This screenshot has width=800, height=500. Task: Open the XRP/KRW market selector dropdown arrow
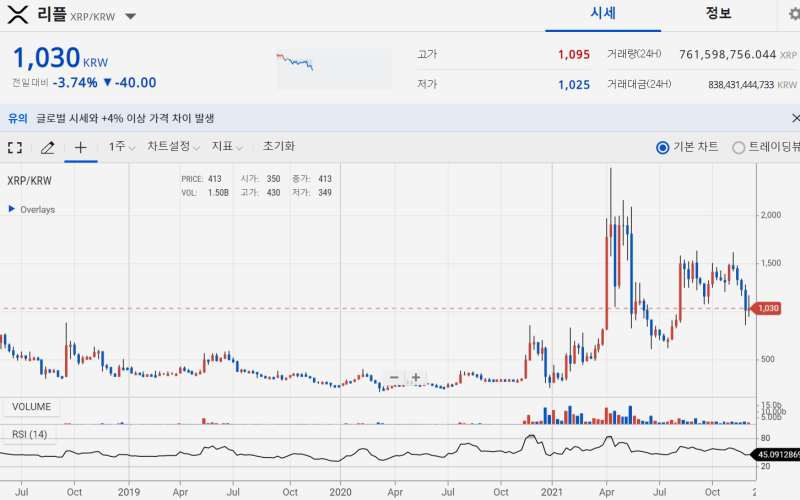pyautogui.click(x=131, y=16)
